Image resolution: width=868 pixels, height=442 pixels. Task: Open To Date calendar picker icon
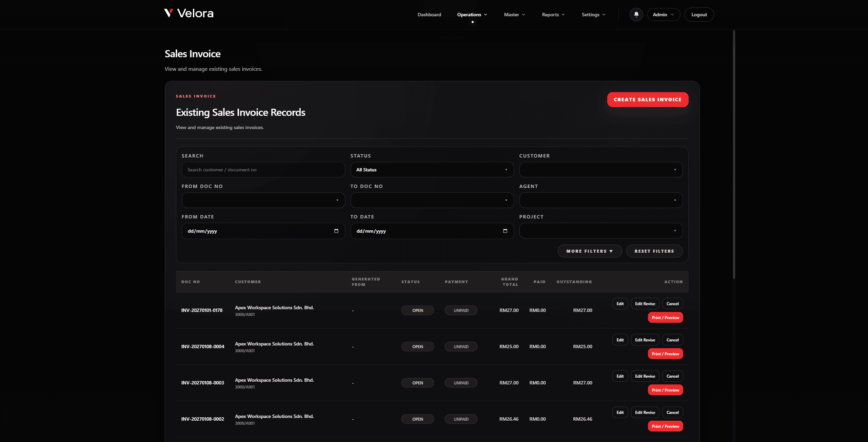point(505,231)
